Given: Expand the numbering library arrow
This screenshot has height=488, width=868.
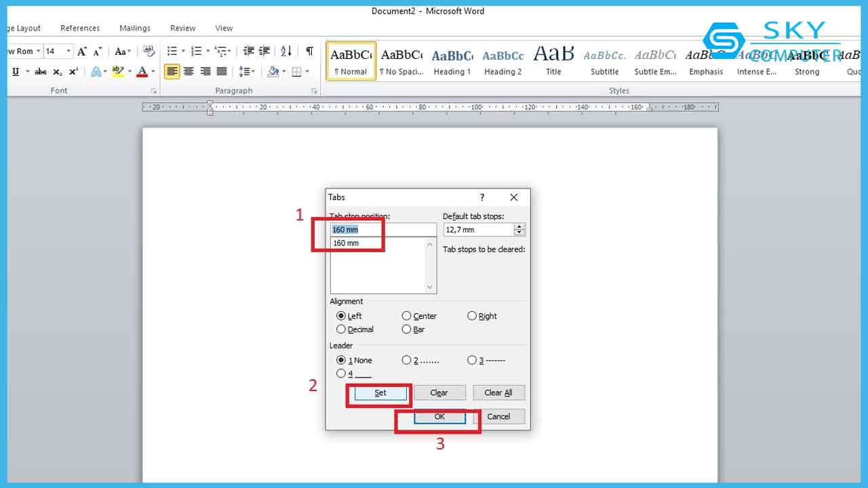Looking at the screenshot, I should point(208,51).
